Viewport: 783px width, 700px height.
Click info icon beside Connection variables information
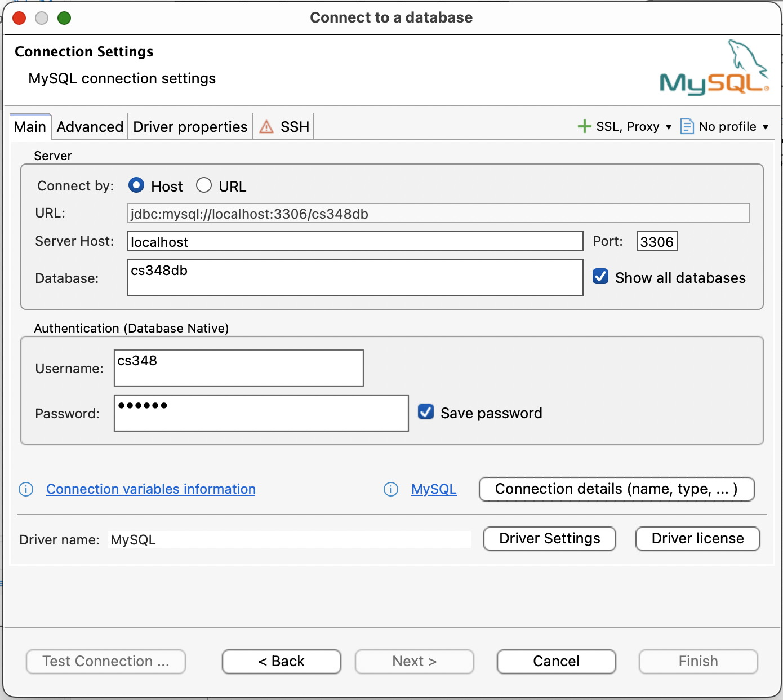pyautogui.click(x=26, y=489)
